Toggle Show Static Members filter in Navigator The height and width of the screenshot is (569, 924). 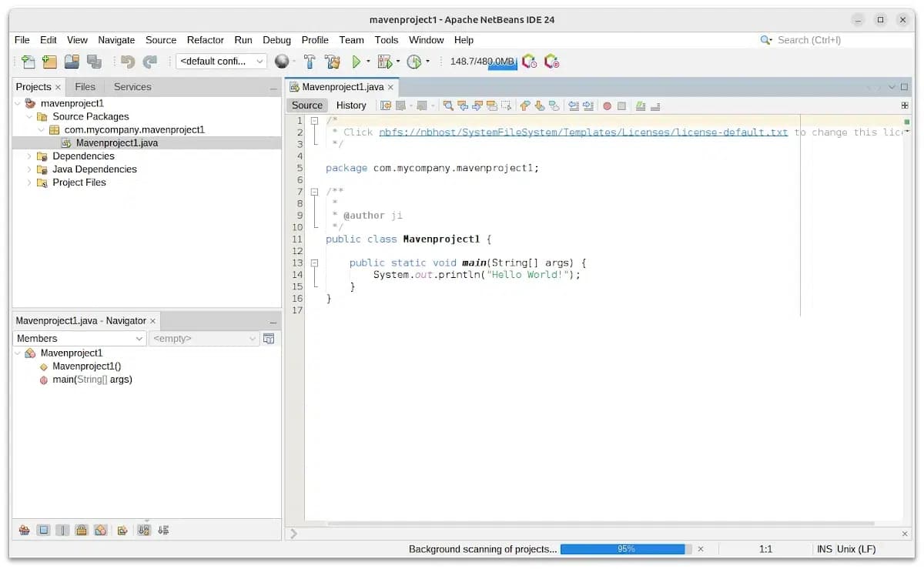62,530
